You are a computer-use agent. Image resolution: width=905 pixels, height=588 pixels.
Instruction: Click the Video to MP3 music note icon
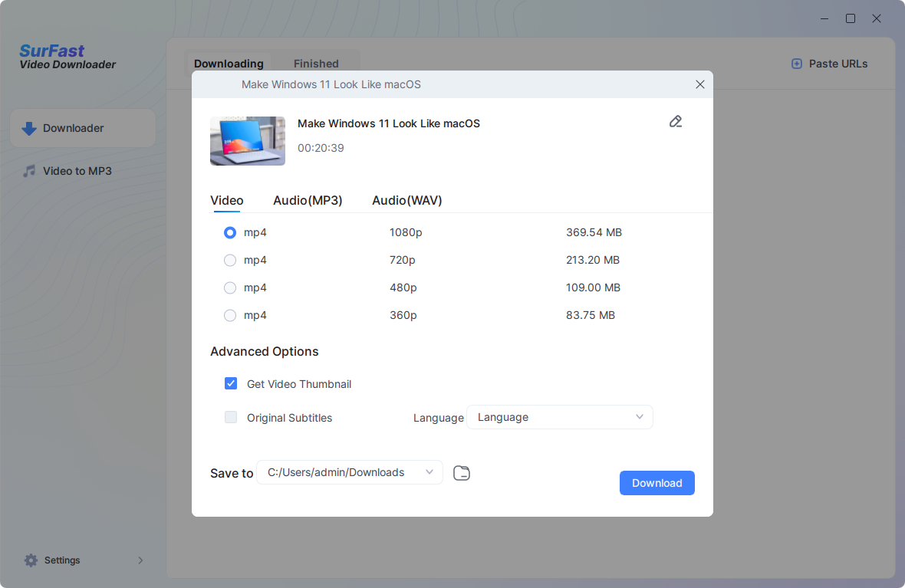pos(29,171)
